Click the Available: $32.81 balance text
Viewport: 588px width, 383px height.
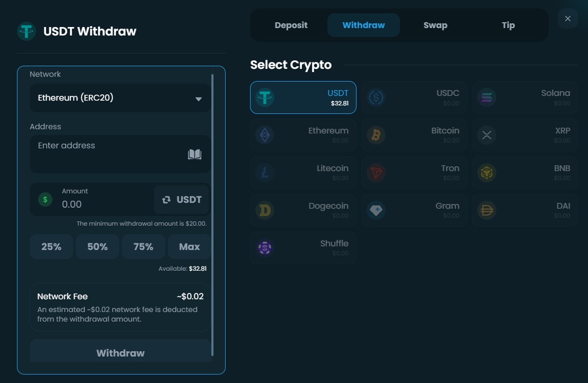click(182, 269)
